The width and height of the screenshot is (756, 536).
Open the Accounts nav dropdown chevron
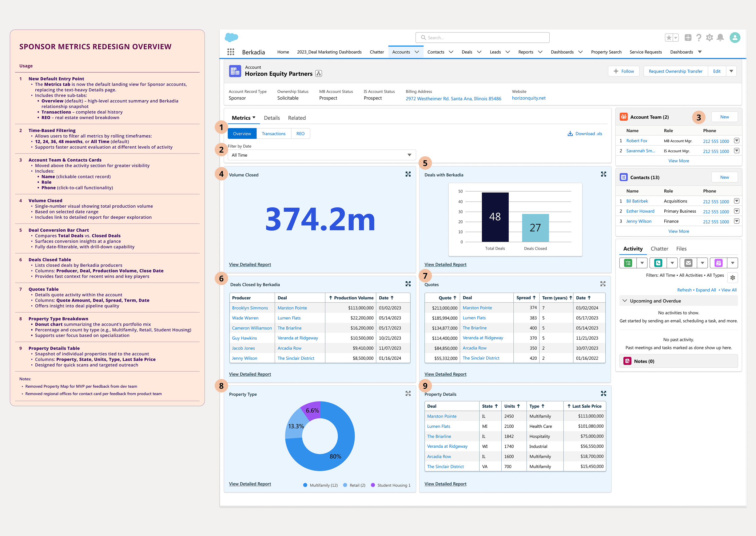click(417, 52)
